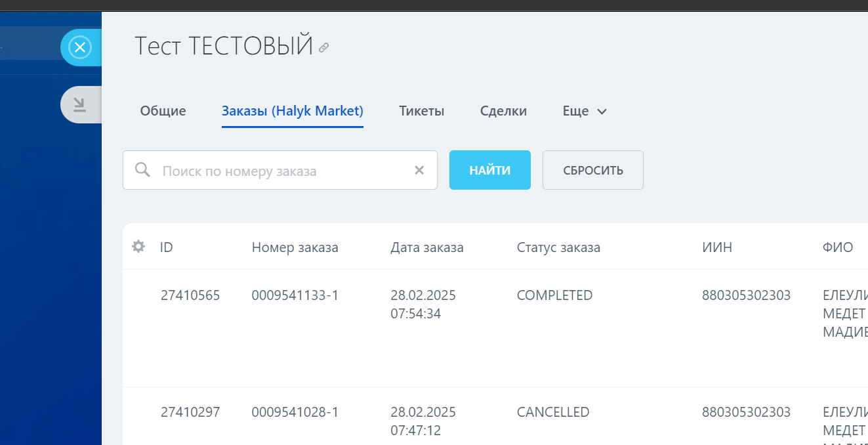Screen dimensions: 868x445
Task: Switch to the Тикеты tab
Action: 421,111
